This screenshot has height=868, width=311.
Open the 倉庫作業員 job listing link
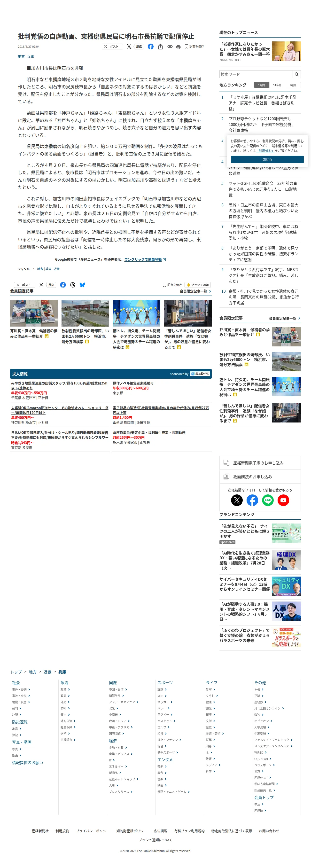149,433
